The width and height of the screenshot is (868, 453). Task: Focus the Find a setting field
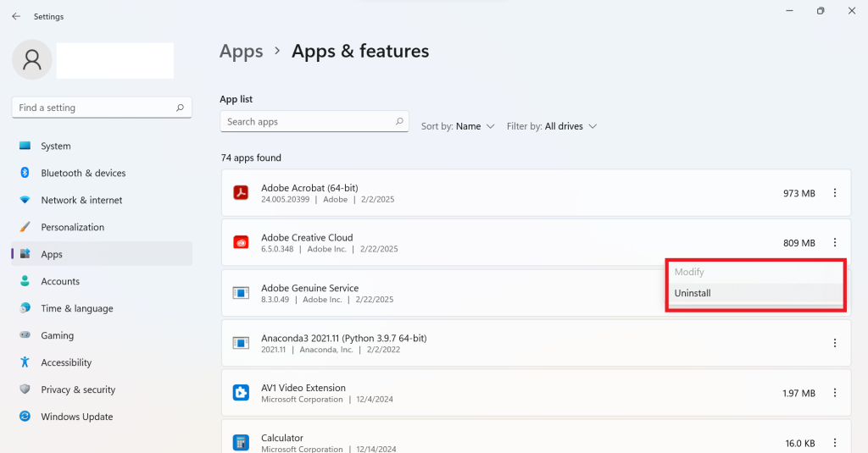[x=102, y=108]
